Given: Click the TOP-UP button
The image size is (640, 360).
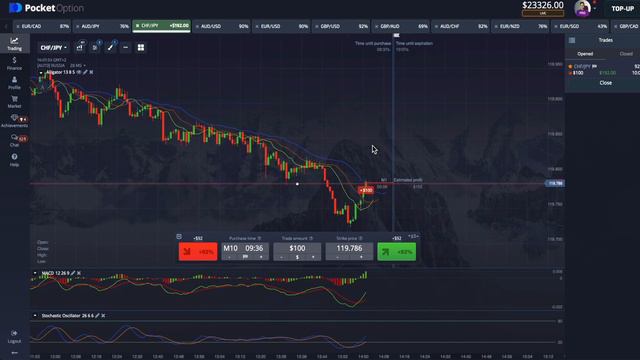Looking at the screenshot, I should pyautogui.click(x=622, y=8).
